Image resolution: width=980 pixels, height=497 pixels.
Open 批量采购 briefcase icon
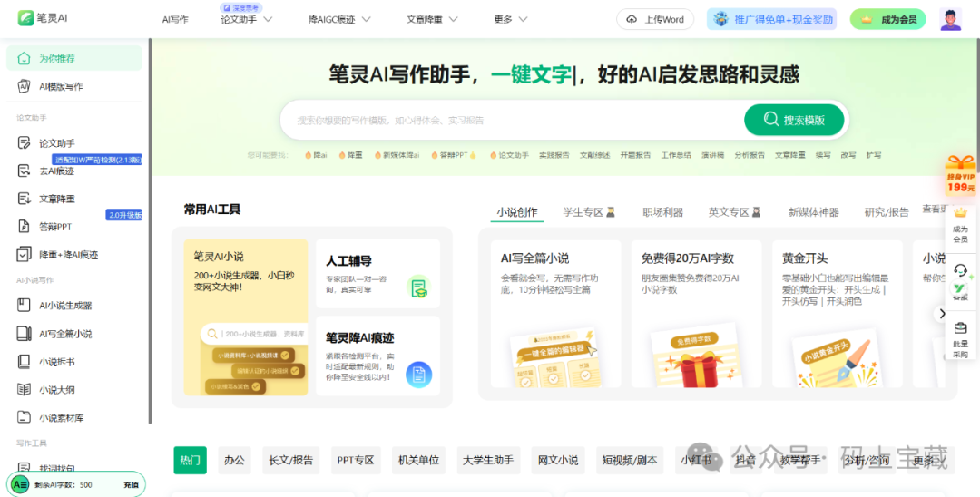pyautogui.click(x=960, y=328)
